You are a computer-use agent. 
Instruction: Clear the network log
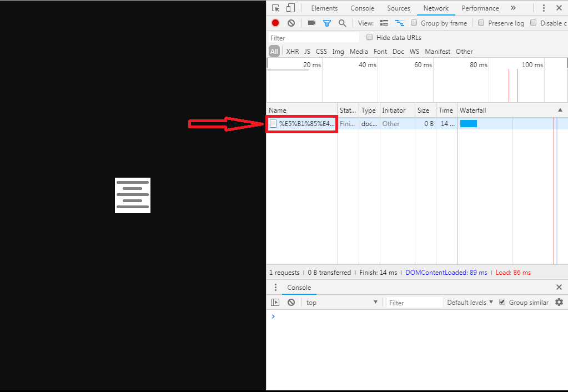(291, 23)
